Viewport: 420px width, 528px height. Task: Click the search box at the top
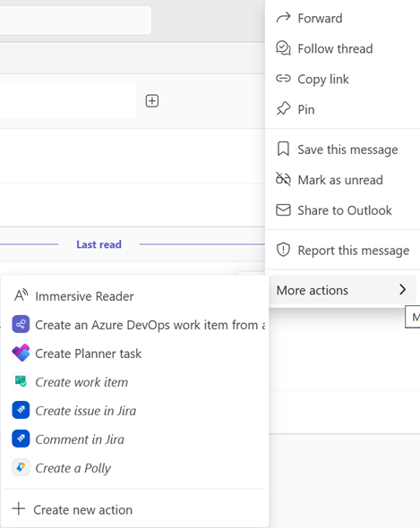click(x=75, y=21)
